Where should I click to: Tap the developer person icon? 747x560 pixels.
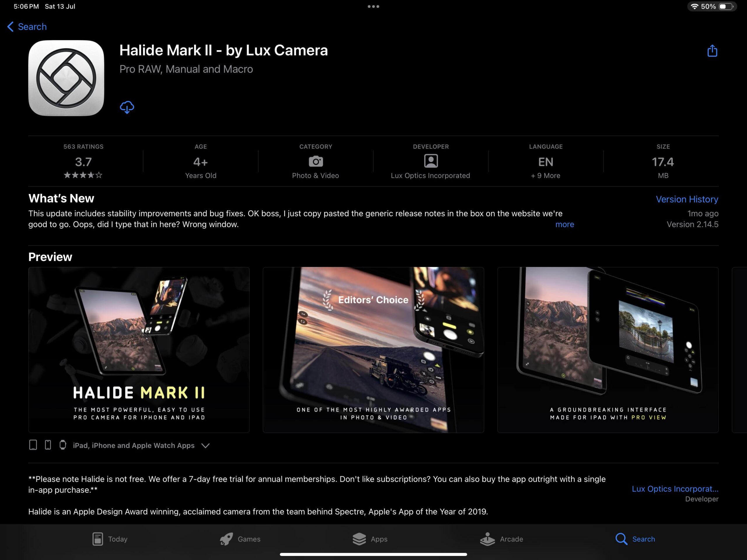(431, 161)
